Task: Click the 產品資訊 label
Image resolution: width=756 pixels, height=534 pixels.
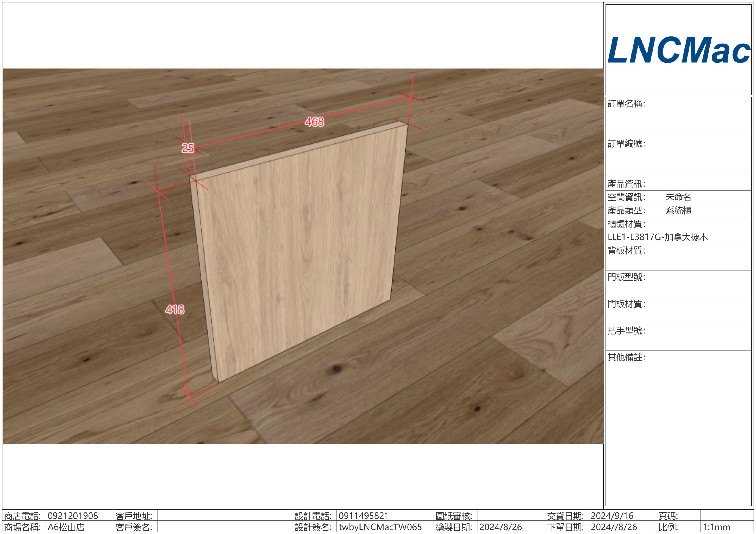Action: pyautogui.click(x=626, y=184)
